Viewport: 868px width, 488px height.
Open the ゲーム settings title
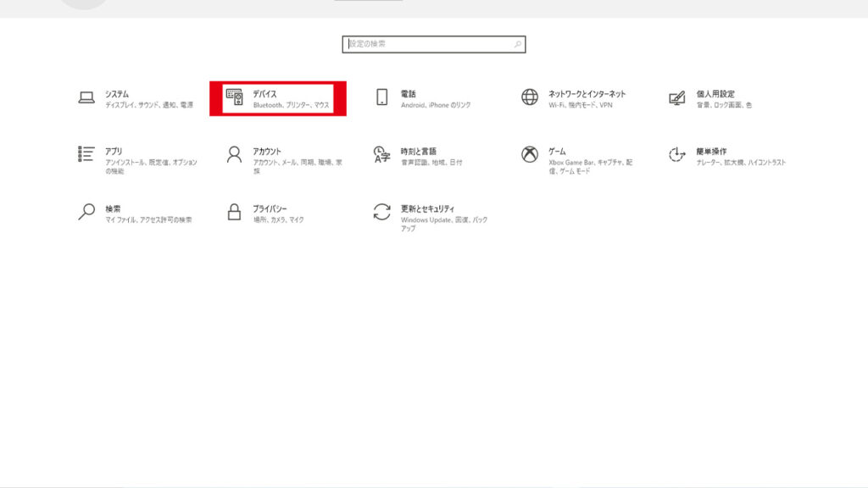pos(557,151)
